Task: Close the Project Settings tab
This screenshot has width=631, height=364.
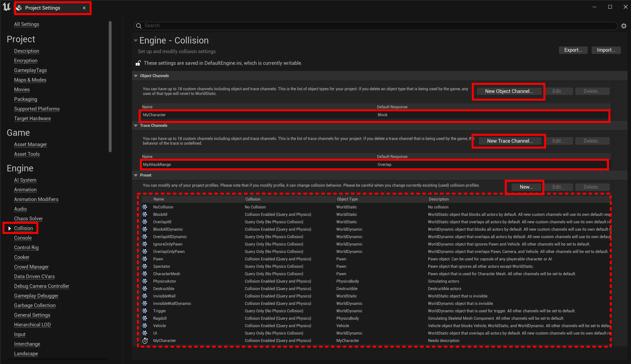Action: pyautogui.click(x=84, y=8)
